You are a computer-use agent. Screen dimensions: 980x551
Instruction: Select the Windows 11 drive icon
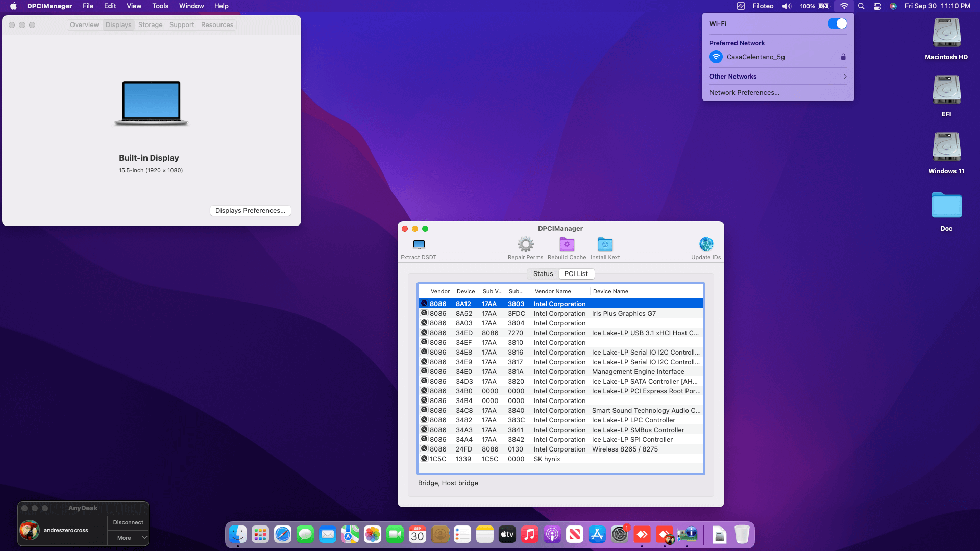point(946,147)
